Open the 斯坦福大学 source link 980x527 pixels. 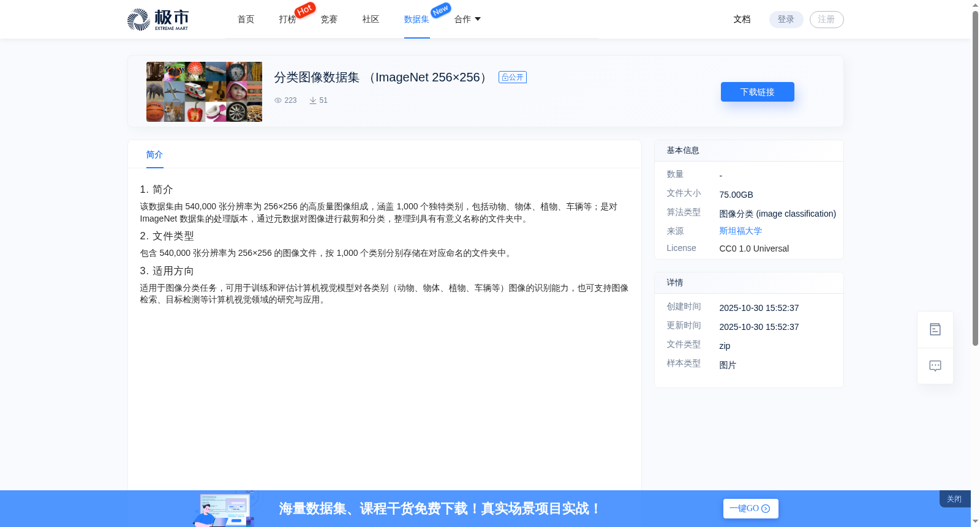coord(741,231)
